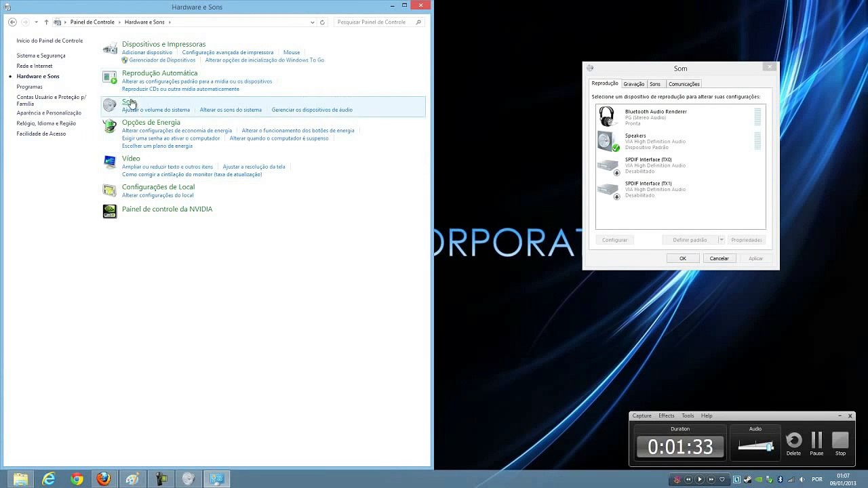The height and width of the screenshot is (488, 868).
Task: Open the Definir padrão dropdown arrow
Action: (722, 240)
